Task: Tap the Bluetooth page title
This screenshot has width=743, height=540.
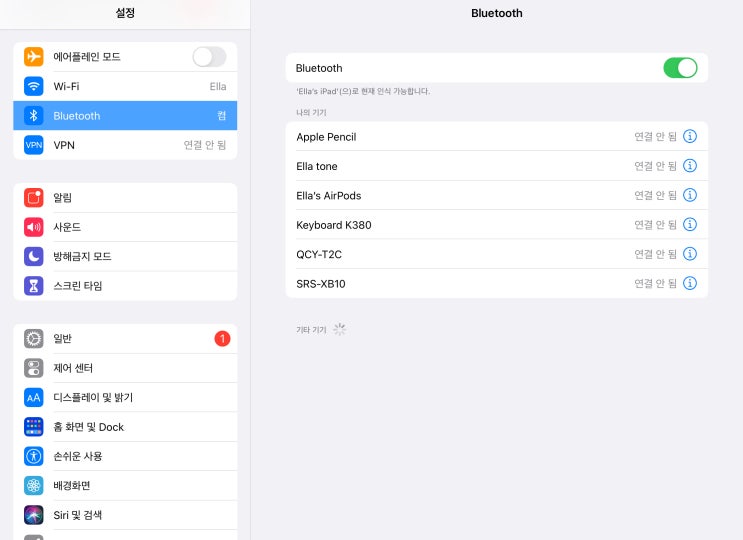Action: pos(497,13)
